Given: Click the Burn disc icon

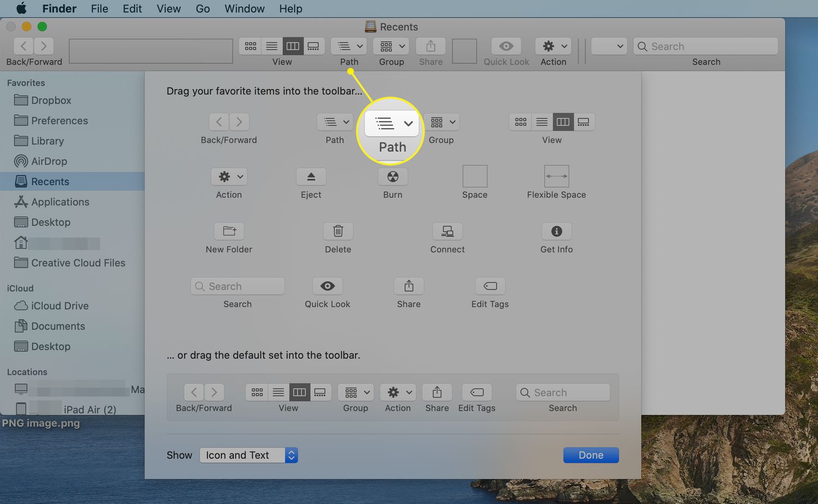Looking at the screenshot, I should [393, 177].
